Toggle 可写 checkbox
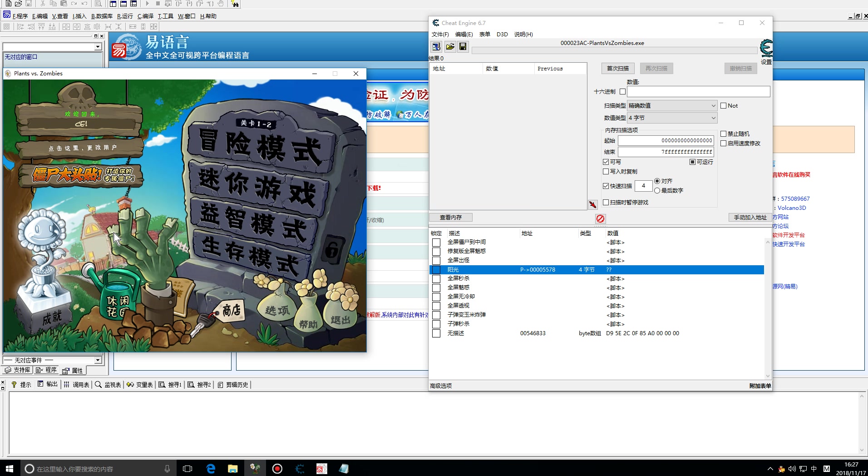Viewport: 868px width, 476px height. 606,162
